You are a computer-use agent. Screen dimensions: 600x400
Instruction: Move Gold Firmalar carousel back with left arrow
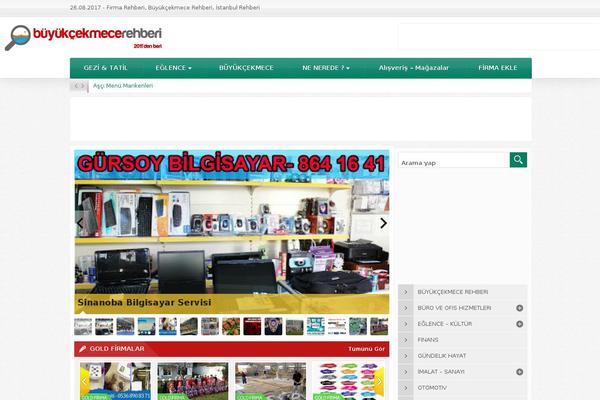point(85,382)
